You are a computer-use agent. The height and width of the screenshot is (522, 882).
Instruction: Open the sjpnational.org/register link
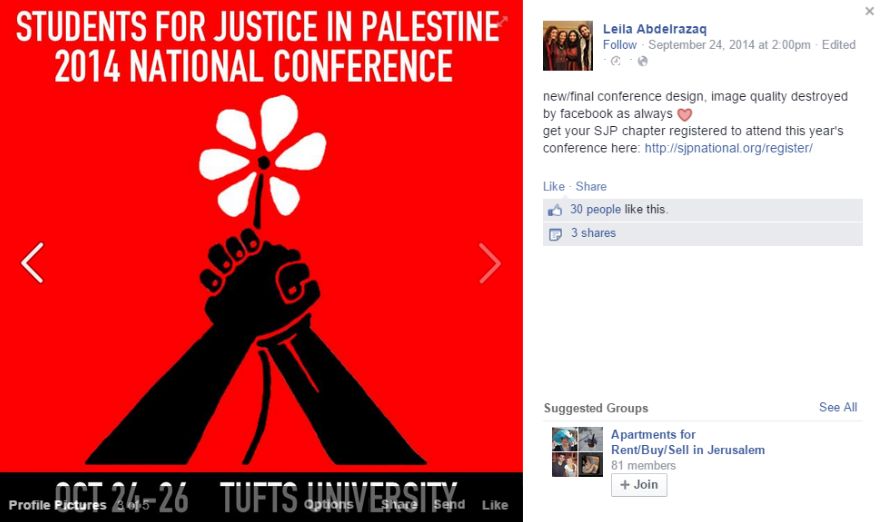728,148
